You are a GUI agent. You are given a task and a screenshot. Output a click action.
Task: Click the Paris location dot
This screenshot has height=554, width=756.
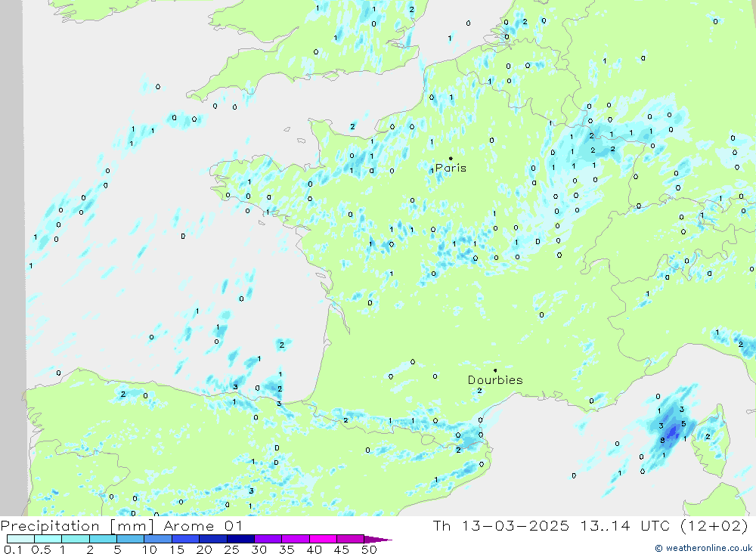[x=451, y=158]
